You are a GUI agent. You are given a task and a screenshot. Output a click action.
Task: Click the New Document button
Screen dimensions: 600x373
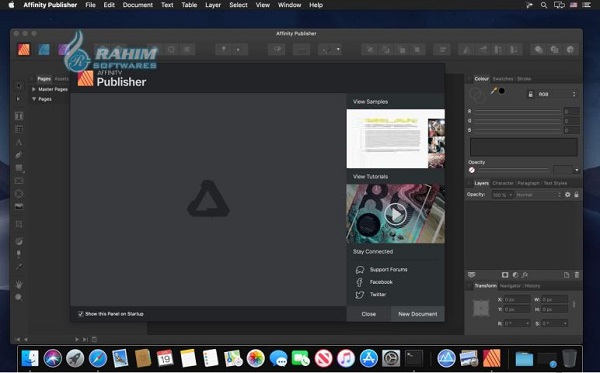coord(417,314)
